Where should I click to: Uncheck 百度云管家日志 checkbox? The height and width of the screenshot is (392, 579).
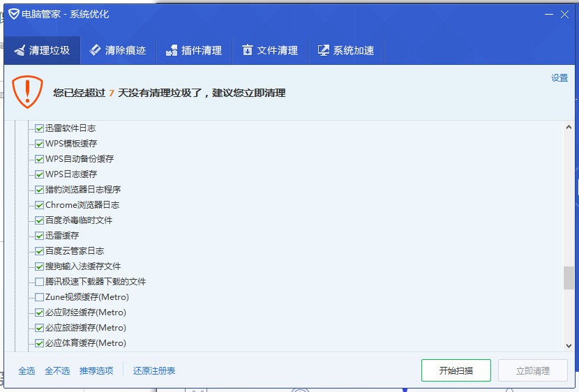click(x=39, y=251)
